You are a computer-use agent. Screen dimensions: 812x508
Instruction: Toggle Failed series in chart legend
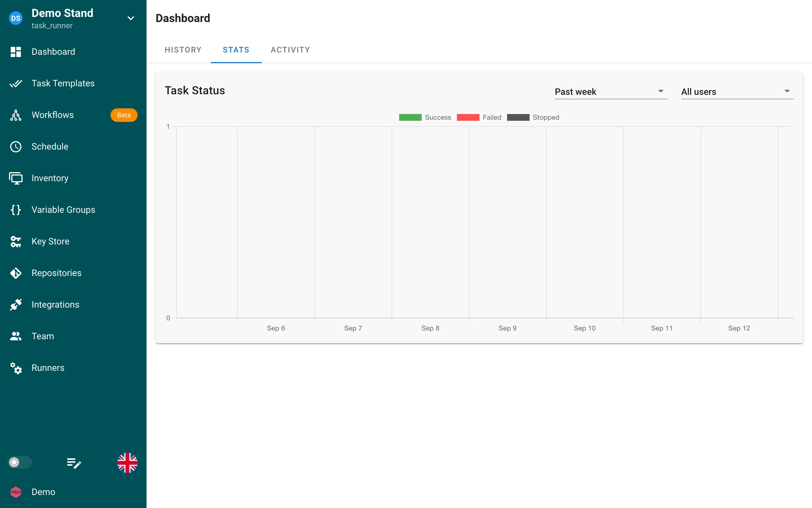click(x=479, y=117)
